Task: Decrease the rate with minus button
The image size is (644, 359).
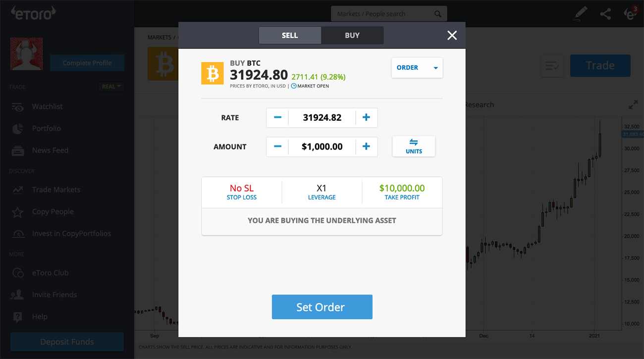Action: tap(277, 118)
